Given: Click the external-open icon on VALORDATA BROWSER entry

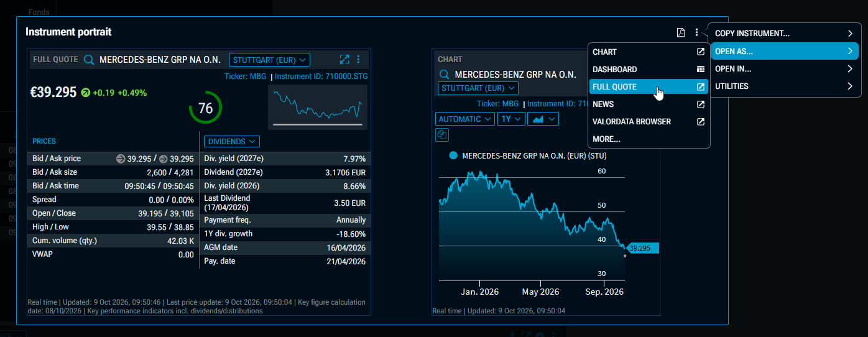Looking at the screenshot, I should point(701,122).
